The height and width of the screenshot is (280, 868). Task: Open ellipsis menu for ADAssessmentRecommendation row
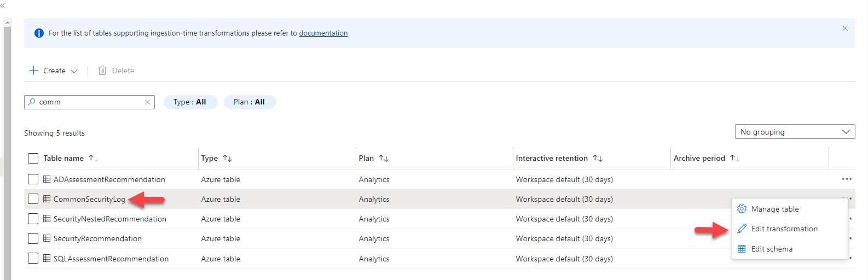pos(846,179)
